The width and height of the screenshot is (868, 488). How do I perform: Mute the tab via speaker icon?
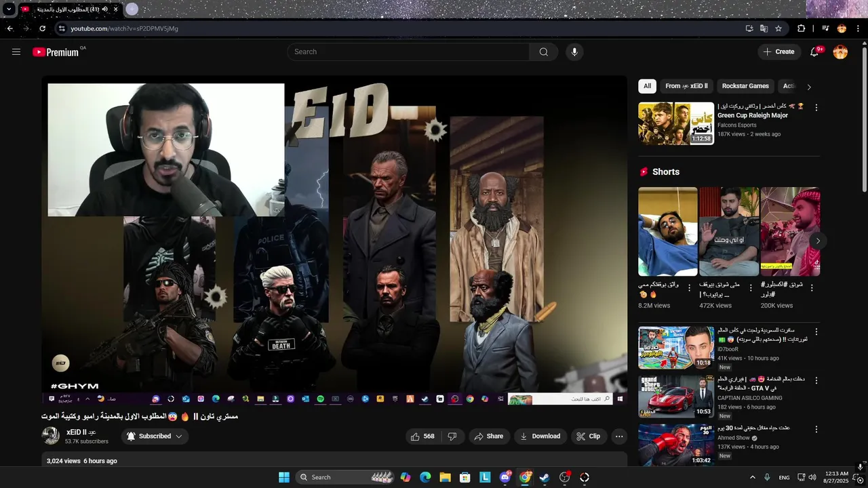(105, 9)
